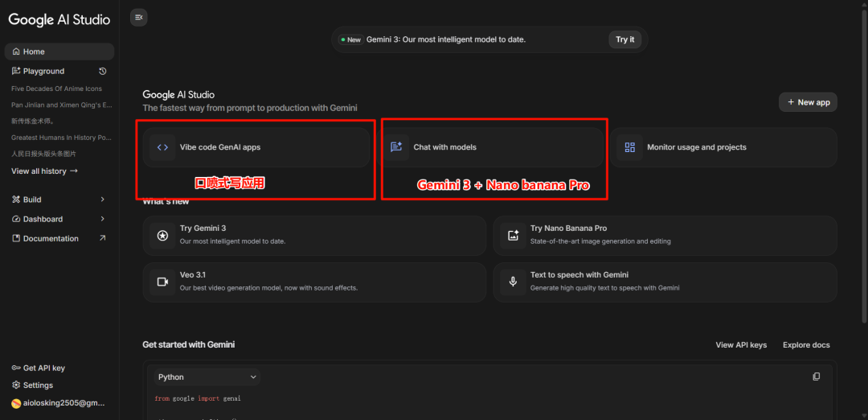Click the star icon beside Try Gemini 3
The height and width of the screenshot is (420, 868).
162,236
